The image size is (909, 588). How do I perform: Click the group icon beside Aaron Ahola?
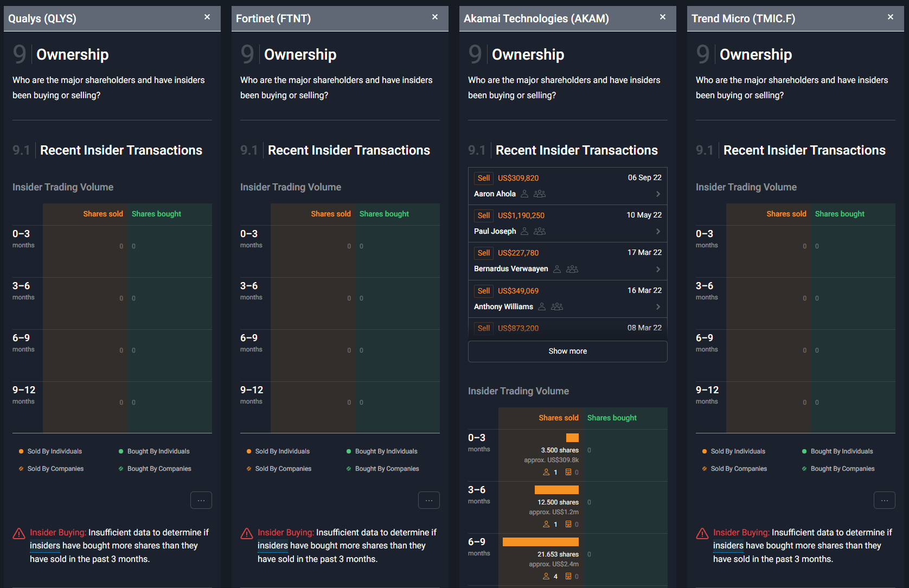pos(540,194)
